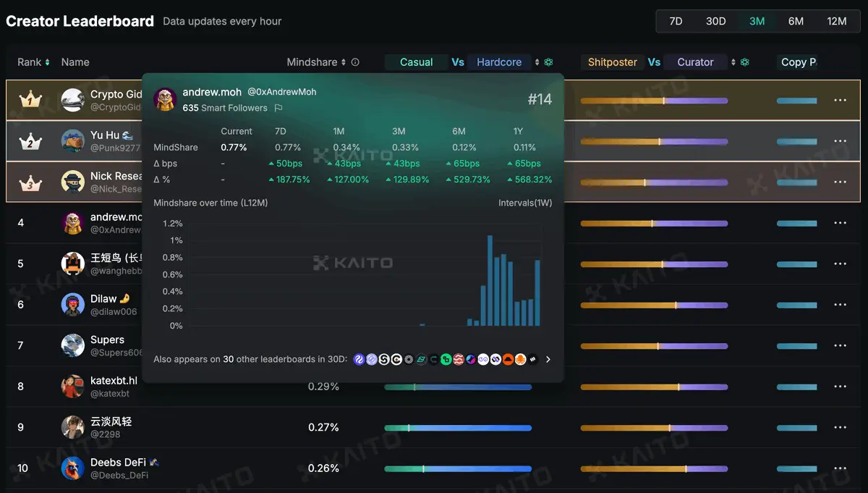Click the Copy P column header

[799, 62]
